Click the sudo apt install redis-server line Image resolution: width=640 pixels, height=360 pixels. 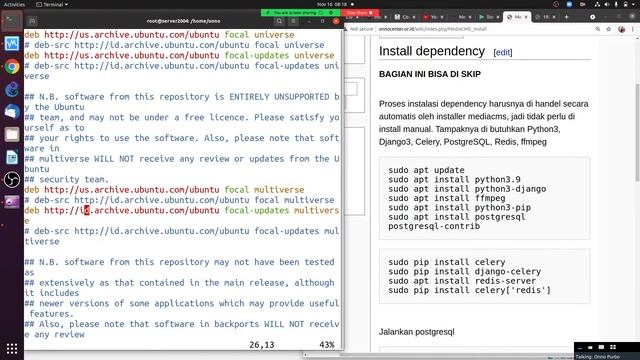click(x=462, y=281)
